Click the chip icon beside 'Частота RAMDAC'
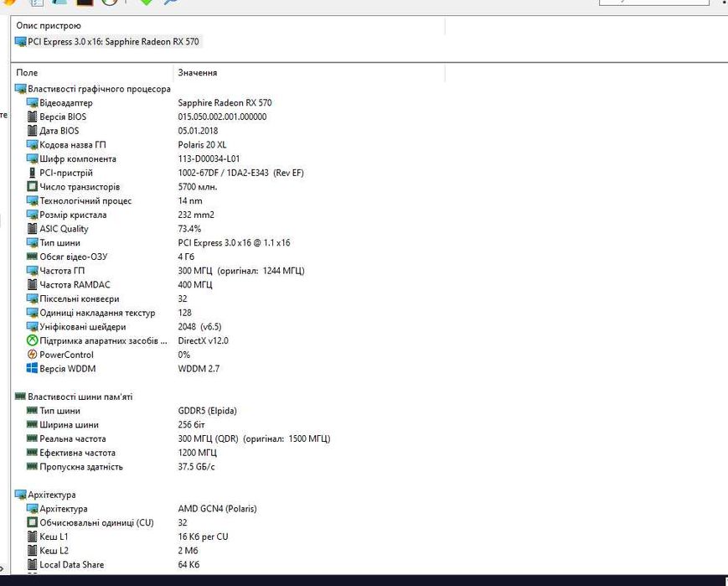Image resolution: width=728 pixels, height=586 pixels. pyautogui.click(x=32, y=284)
